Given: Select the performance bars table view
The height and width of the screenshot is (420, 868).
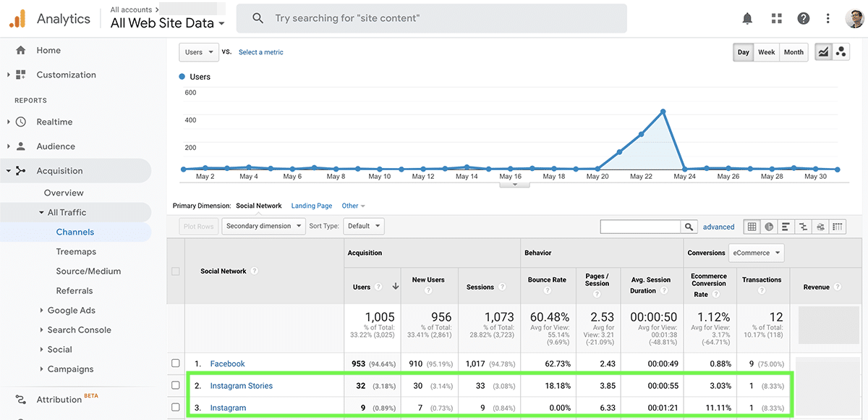Looking at the screenshot, I should (786, 226).
